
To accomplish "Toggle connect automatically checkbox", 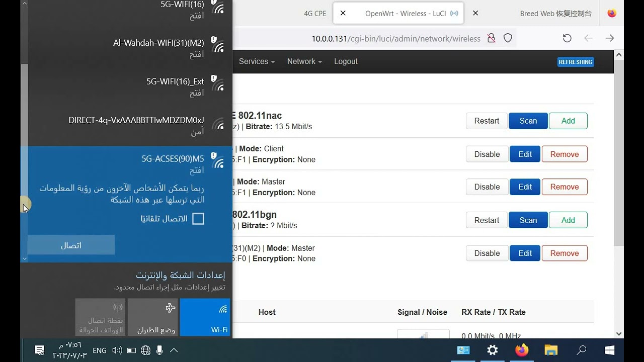I will pos(198,219).
